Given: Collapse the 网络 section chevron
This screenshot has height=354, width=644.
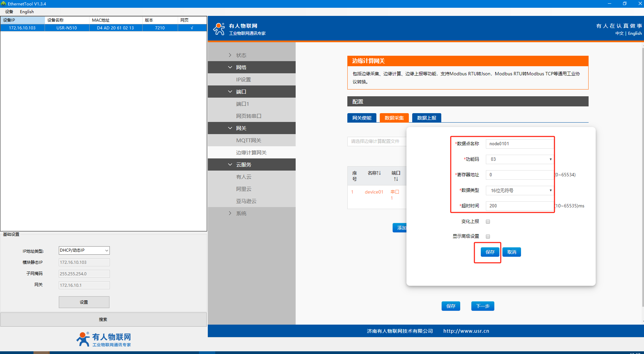Looking at the screenshot, I should (x=230, y=67).
